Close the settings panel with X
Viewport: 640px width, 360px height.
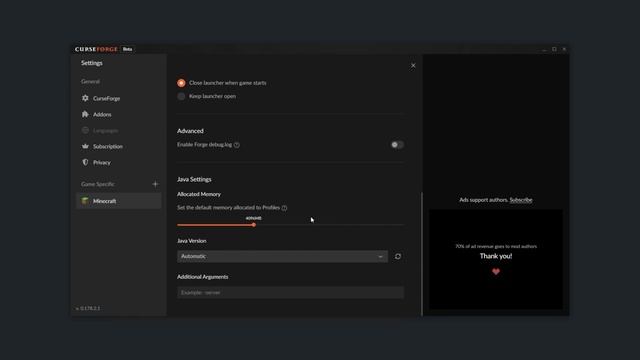[x=413, y=66]
